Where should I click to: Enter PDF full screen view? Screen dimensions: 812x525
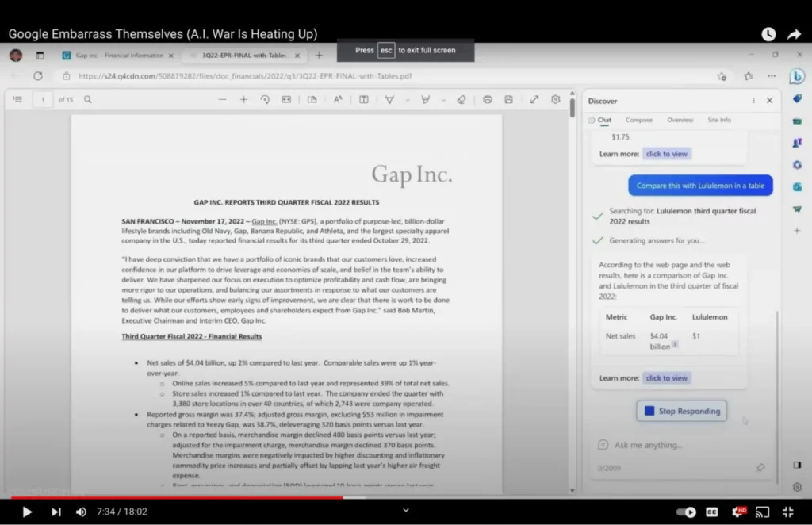pyautogui.click(x=534, y=99)
